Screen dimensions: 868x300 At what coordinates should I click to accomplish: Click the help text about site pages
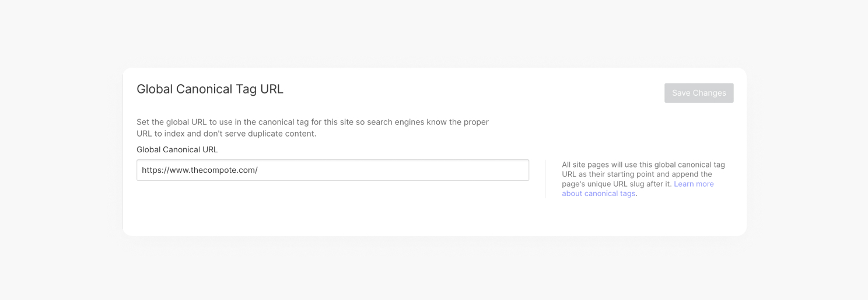[x=643, y=179]
